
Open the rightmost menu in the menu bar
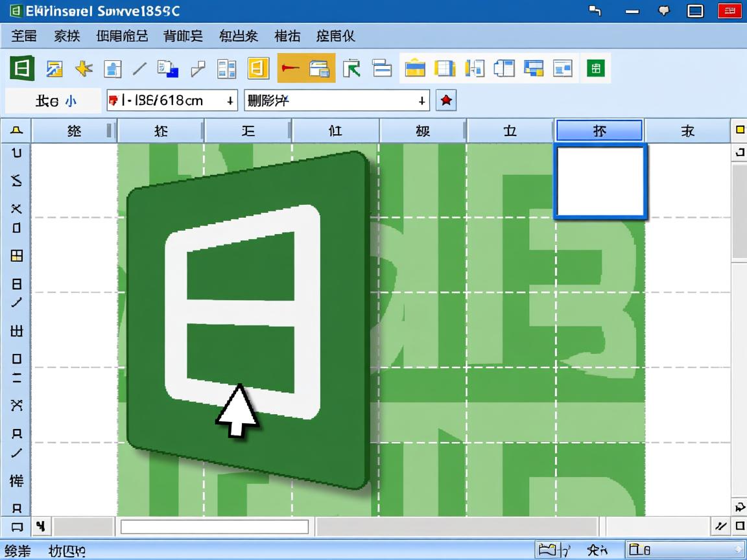(336, 36)
